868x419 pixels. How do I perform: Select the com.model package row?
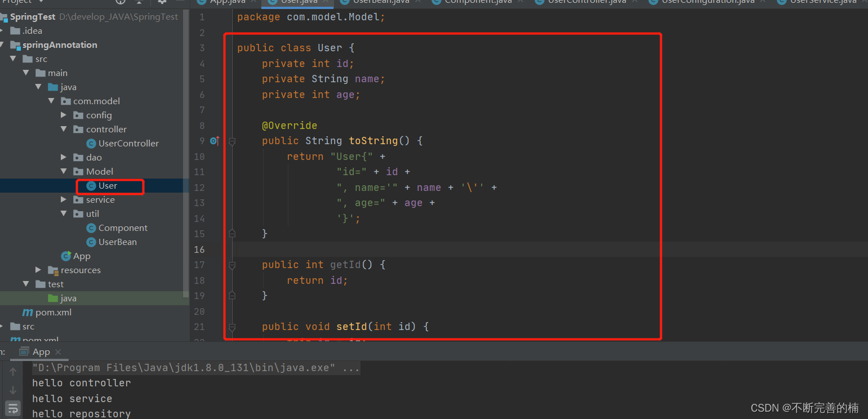point(95,101)
